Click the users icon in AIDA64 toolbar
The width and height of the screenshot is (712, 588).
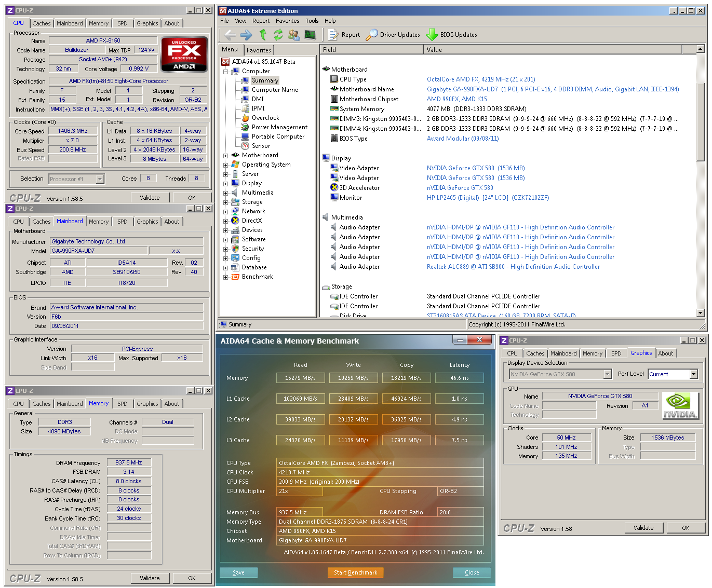tap(294, 35)
